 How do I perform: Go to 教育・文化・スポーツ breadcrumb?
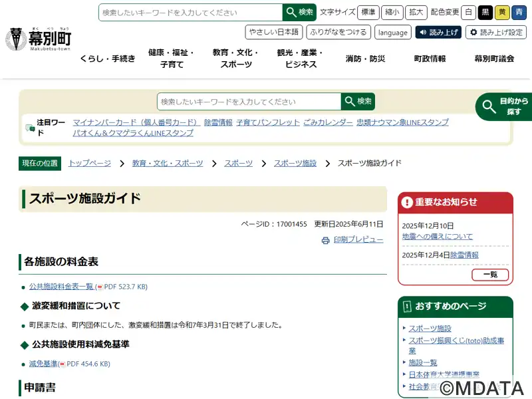pos(168,163)
